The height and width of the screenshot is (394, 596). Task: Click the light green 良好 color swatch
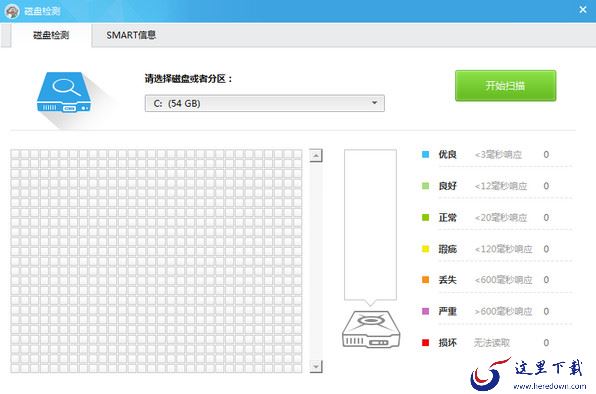[426, 186]
